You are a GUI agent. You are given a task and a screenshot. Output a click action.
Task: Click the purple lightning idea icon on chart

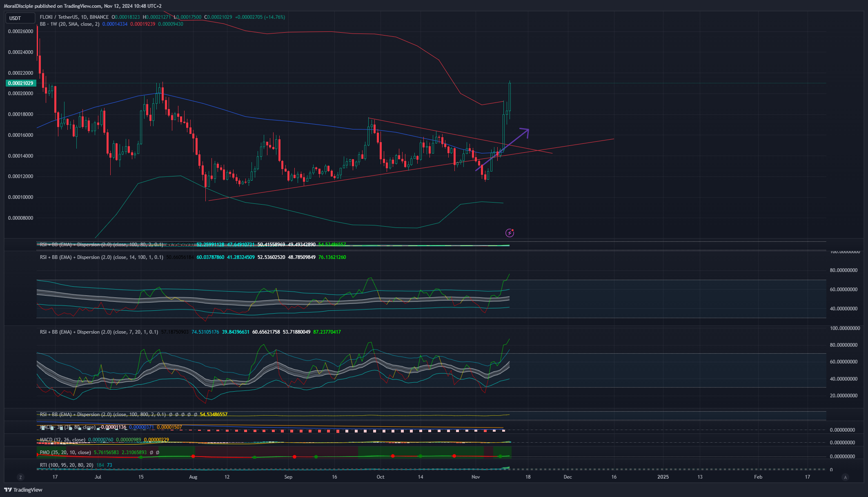(x=510, y=233)
